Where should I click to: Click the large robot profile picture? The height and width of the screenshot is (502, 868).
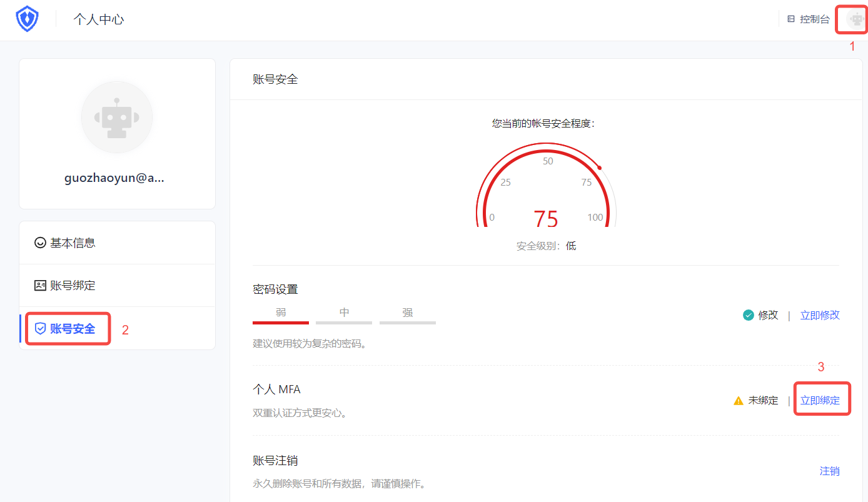(x=117, y=117)
